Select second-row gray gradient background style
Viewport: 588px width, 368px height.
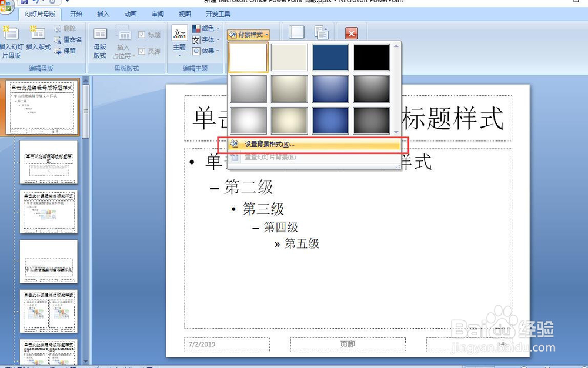pyautogui.click(x=248, y=89)
